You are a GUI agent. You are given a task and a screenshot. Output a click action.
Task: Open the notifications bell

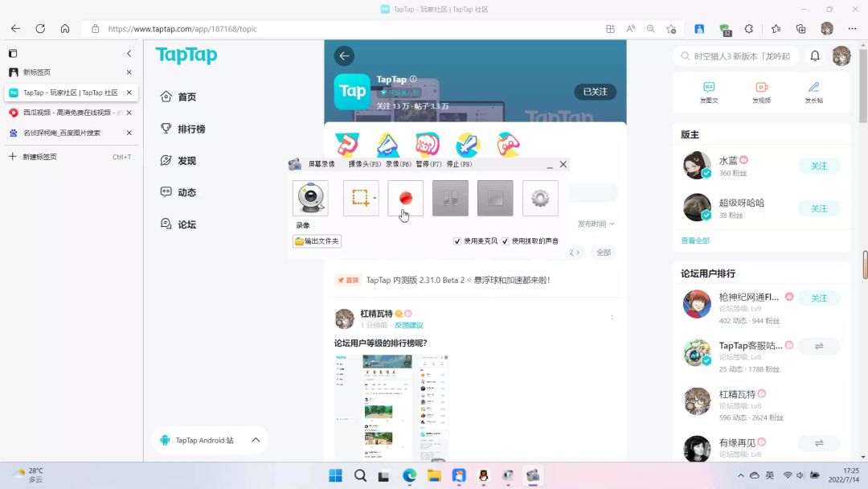point(815,56)
